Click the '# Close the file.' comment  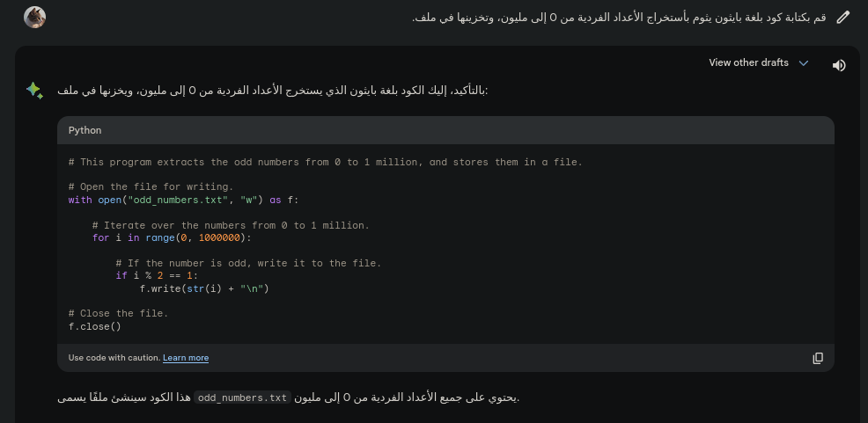point(118,313)
